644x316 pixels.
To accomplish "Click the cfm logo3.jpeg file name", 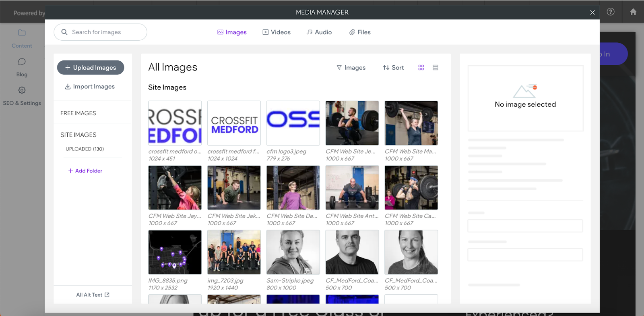I will pyautogui.click(x=287, y=152).
